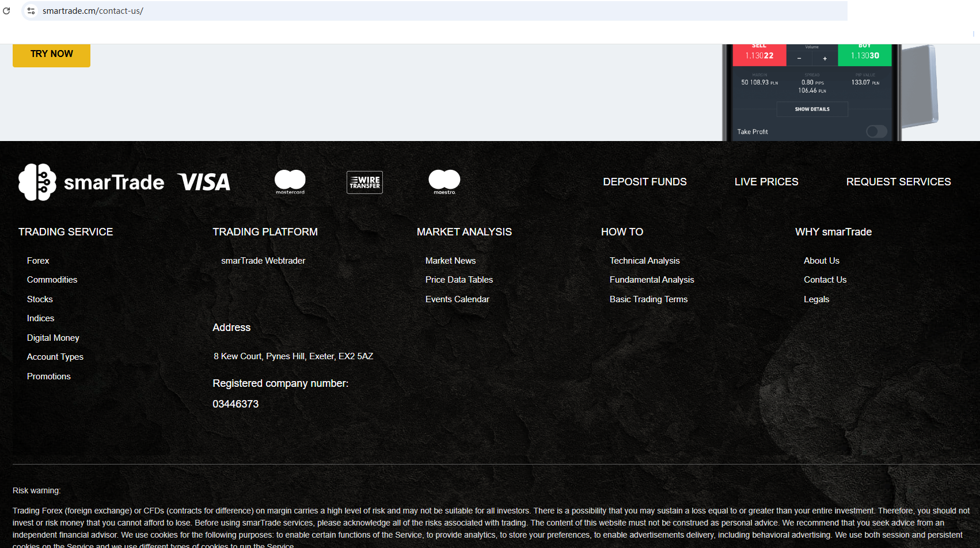This screenshot has height=548, width=980.
Task: Click the green BUY 1.13030 button
Action: coord(865,55)
